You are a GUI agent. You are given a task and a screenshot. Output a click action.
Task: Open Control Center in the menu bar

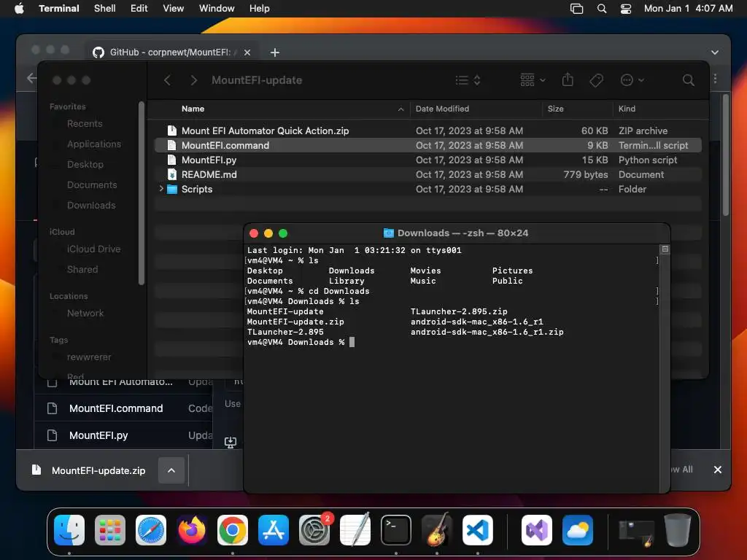625,9
